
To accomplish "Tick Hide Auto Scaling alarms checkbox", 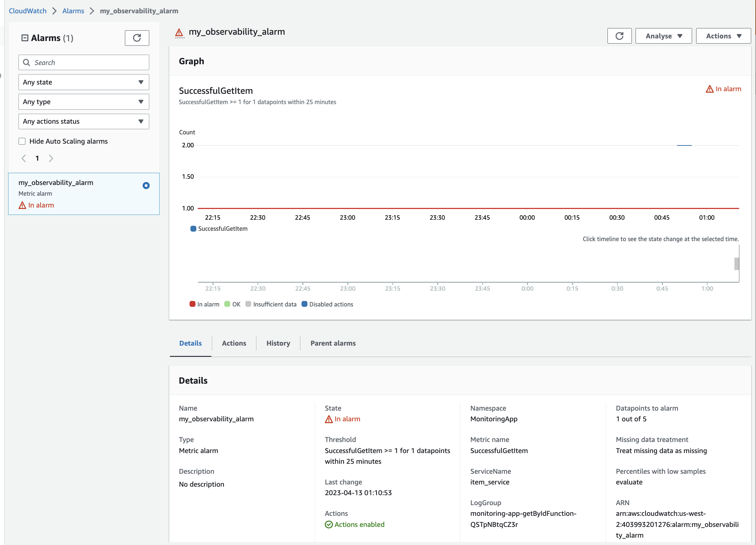I will tap(22, 141).
